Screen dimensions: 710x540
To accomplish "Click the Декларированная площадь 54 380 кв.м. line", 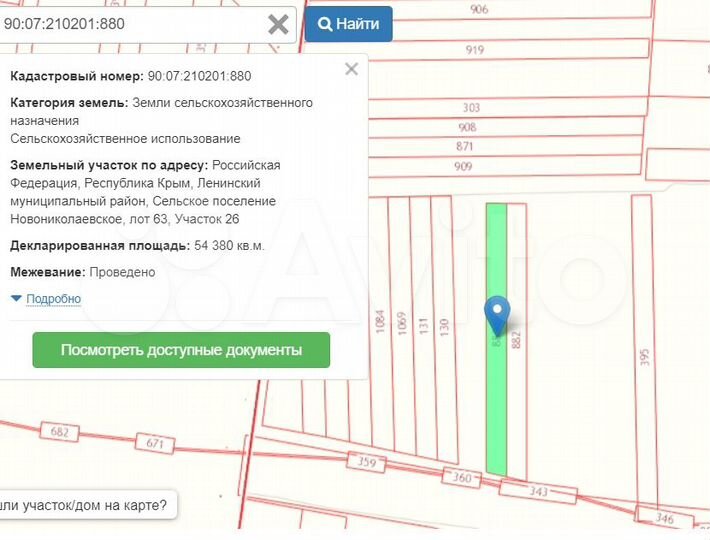I will click(x=137, y=246).
